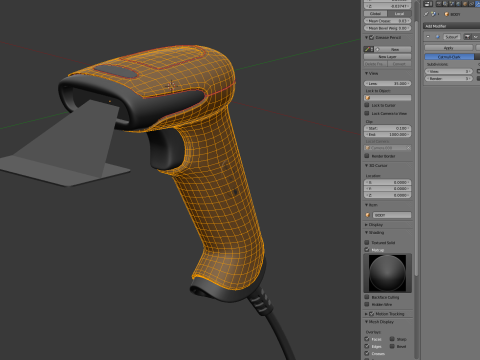The image size is (480, 360).
Task: Toggle Subsurf modifier render visibility camera icon
Action: pyautogui.click(x=467, y=37)
